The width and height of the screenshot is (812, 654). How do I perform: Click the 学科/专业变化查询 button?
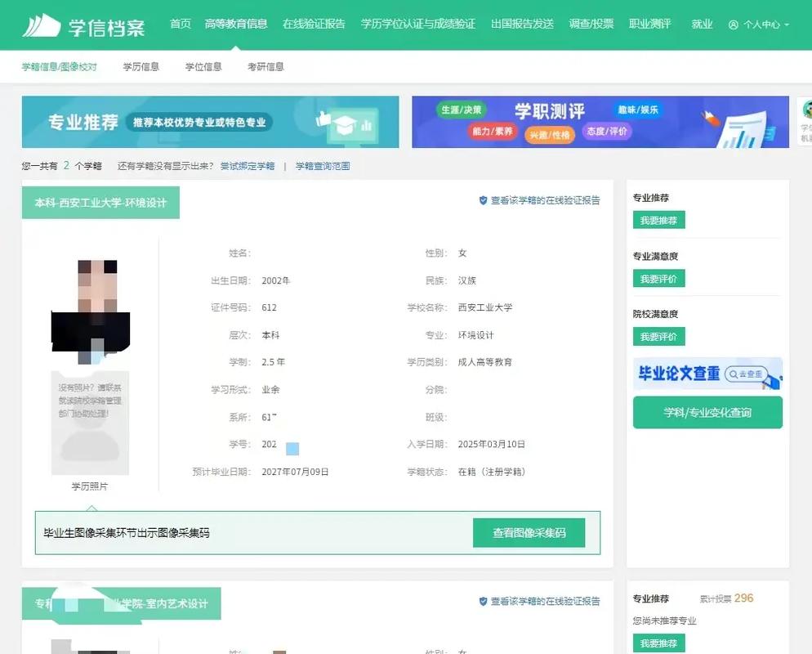tap(707, 413)
